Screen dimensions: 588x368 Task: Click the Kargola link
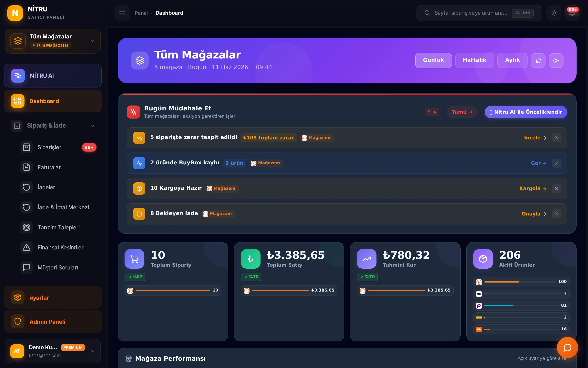click(533, 188)
